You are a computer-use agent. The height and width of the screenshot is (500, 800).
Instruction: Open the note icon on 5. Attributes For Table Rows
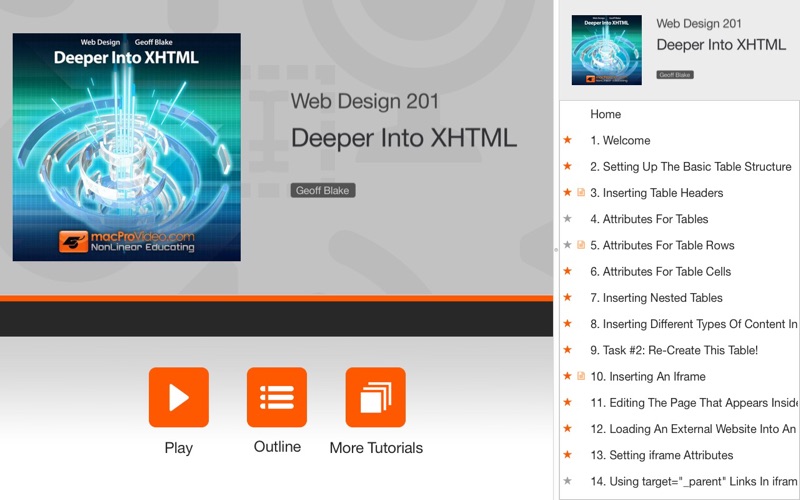coord(581,245)
